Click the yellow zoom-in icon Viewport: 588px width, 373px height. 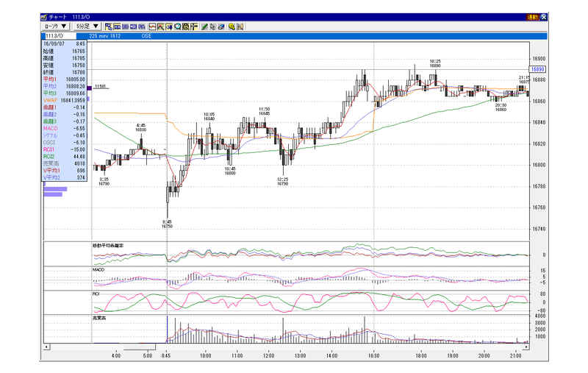tap(232, 26)
